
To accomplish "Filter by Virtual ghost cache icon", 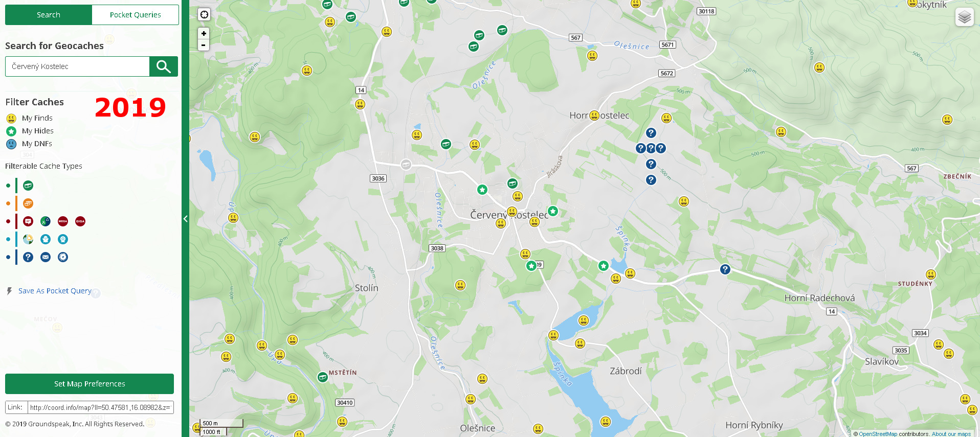I will [46, 239].
